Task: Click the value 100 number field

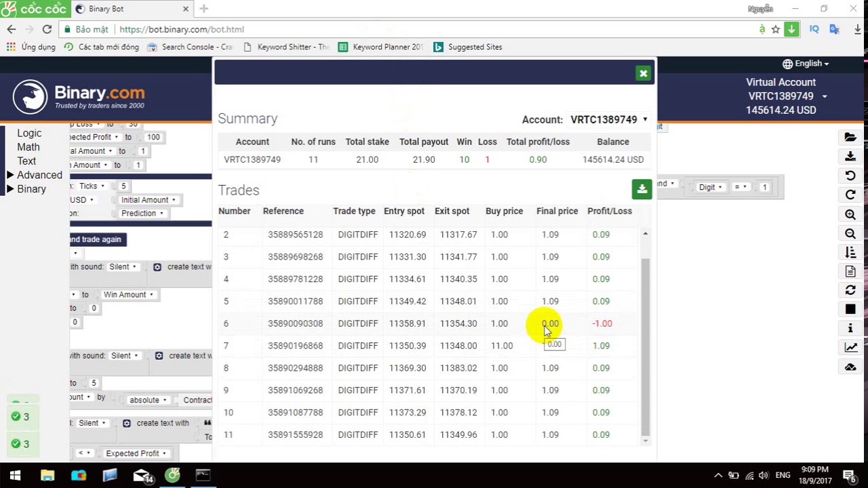Action: point(153,137)
